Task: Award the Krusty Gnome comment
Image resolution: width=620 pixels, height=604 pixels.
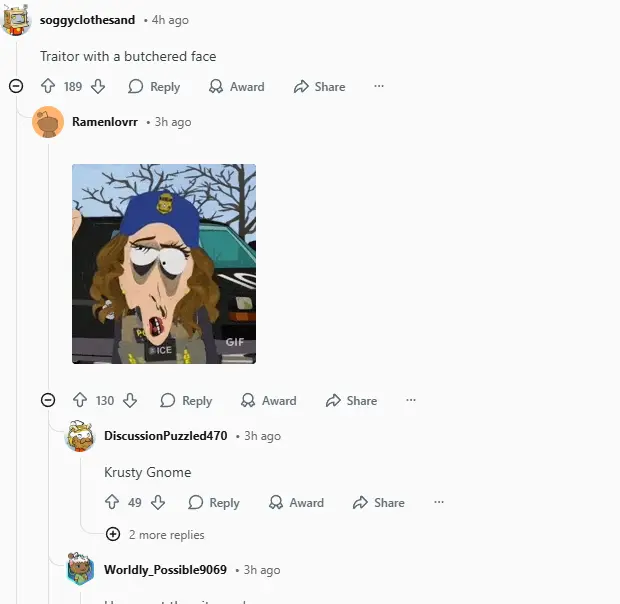Action: coord(296,503)
